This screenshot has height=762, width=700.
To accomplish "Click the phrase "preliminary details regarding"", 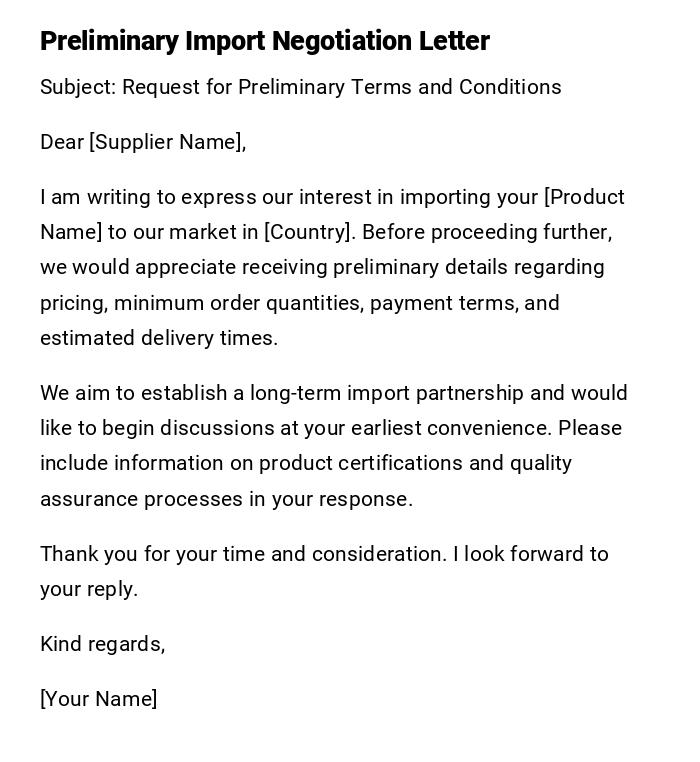I will click(x=468, y=267).
